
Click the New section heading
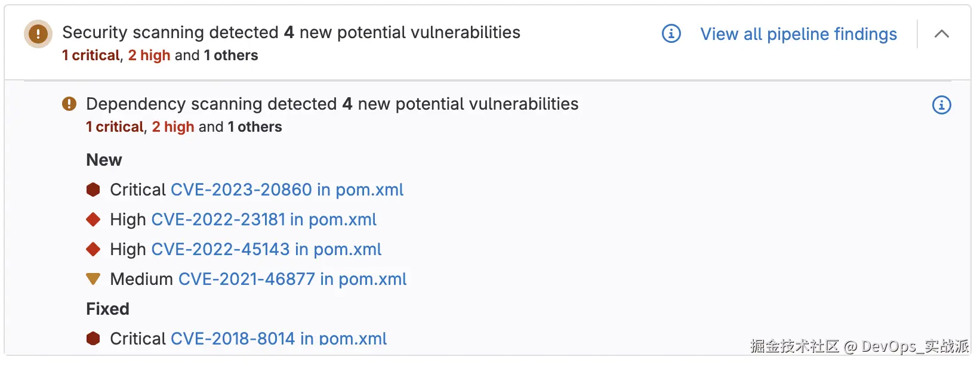tap(104, 160)
